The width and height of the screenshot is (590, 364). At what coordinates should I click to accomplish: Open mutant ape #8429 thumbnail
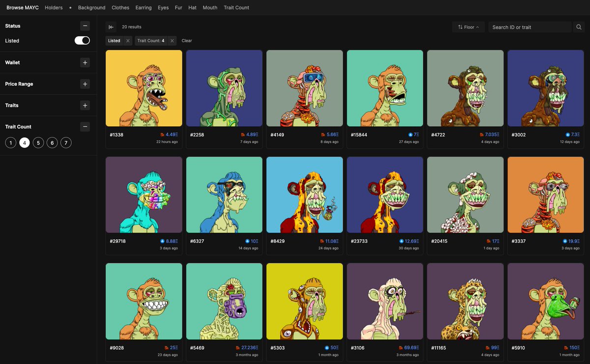point(305,195)
